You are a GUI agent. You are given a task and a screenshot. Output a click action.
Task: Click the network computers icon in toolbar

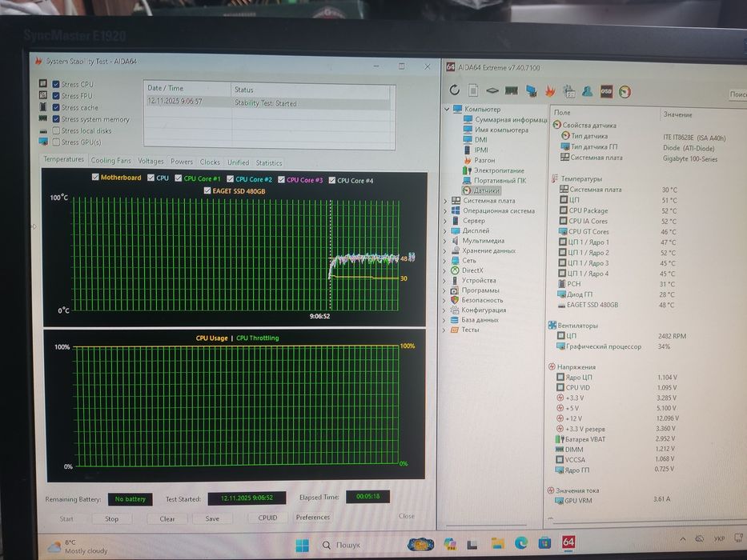[x=531, y=90]
